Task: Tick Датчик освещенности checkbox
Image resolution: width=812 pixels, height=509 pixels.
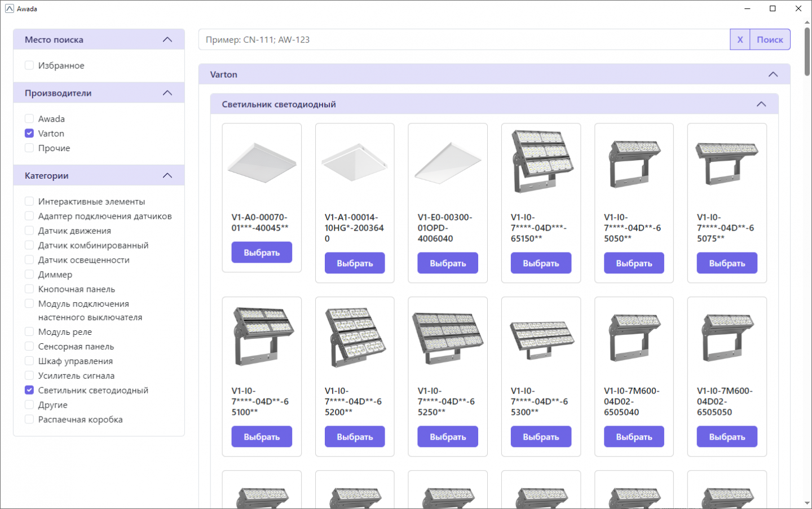Action: pos(29,260)
